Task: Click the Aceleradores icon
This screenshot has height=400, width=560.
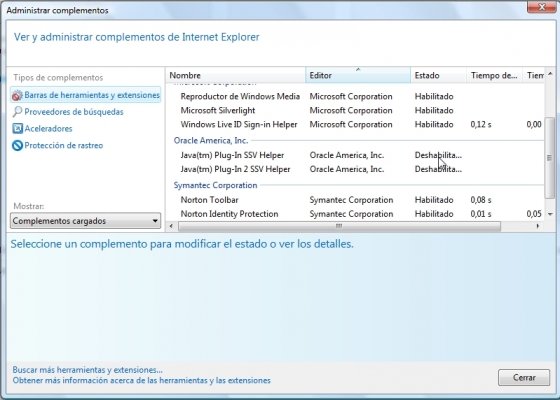Action: (17, 128)
